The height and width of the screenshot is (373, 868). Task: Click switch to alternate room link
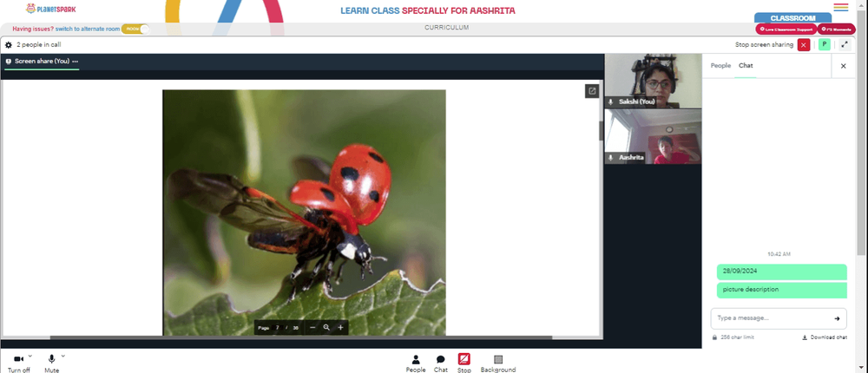(x=88, y=29)
